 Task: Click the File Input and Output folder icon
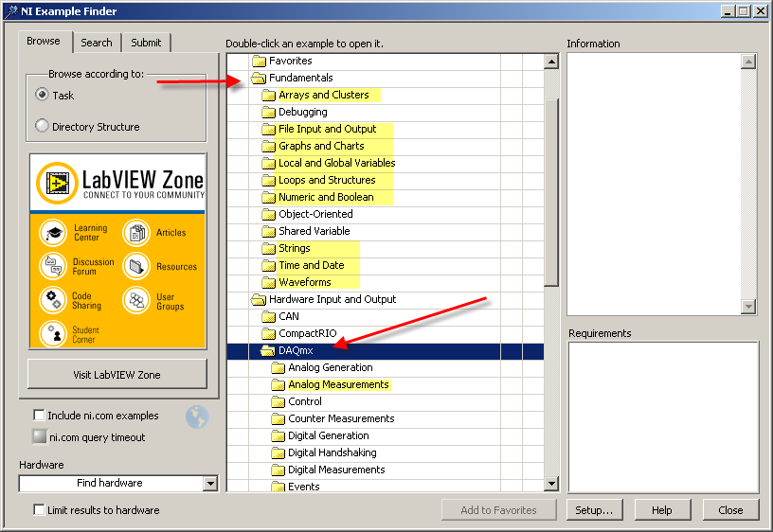coord(269,129)
